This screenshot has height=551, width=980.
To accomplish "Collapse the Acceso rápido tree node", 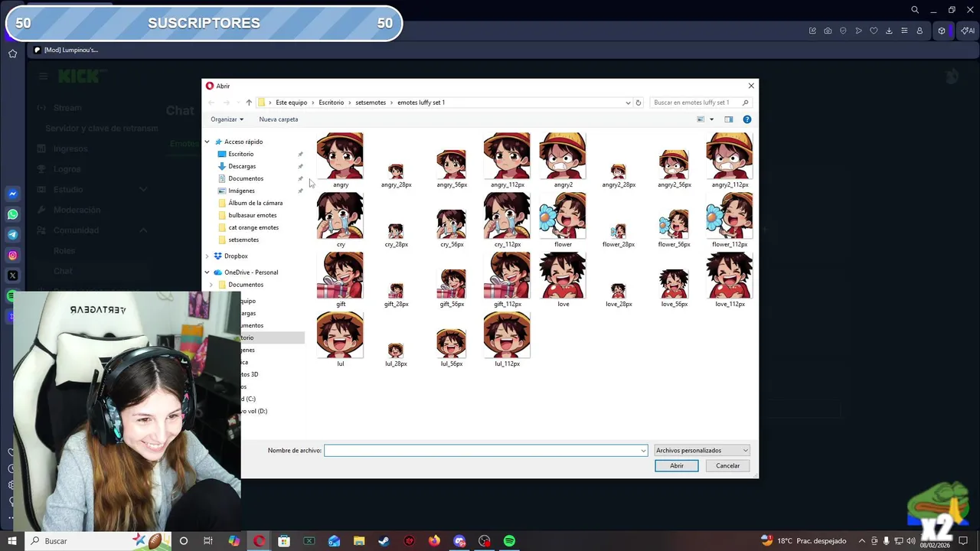I will tap(207, 142).
